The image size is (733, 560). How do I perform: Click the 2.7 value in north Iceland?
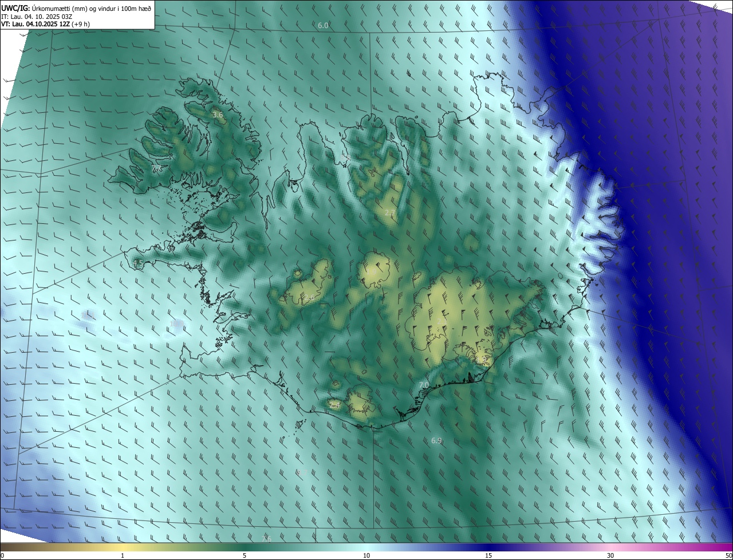(x=390, y=213)
